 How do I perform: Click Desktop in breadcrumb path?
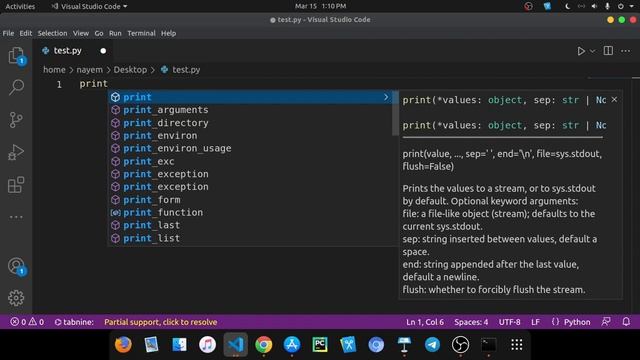tap(130, 70)
